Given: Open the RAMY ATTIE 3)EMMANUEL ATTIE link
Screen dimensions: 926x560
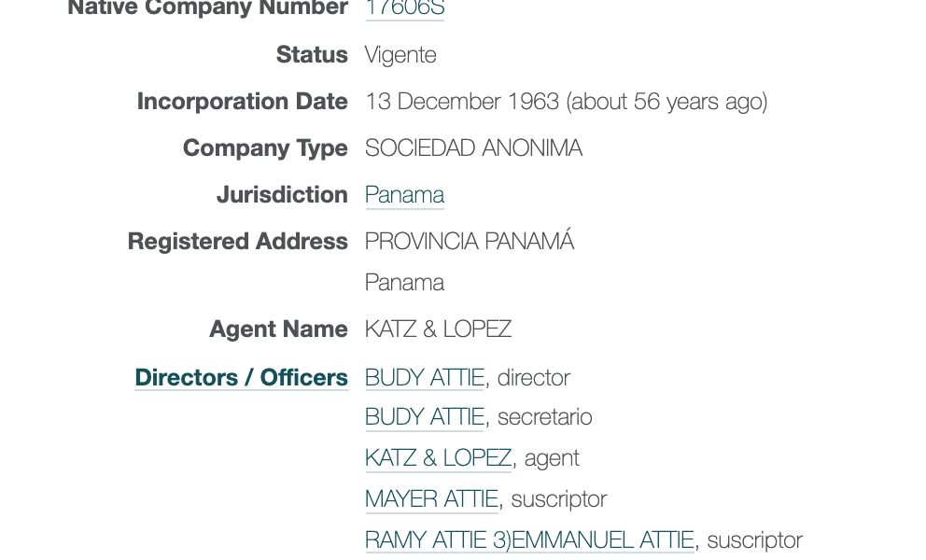Looking at the screenshot, I should click(529, 539).
